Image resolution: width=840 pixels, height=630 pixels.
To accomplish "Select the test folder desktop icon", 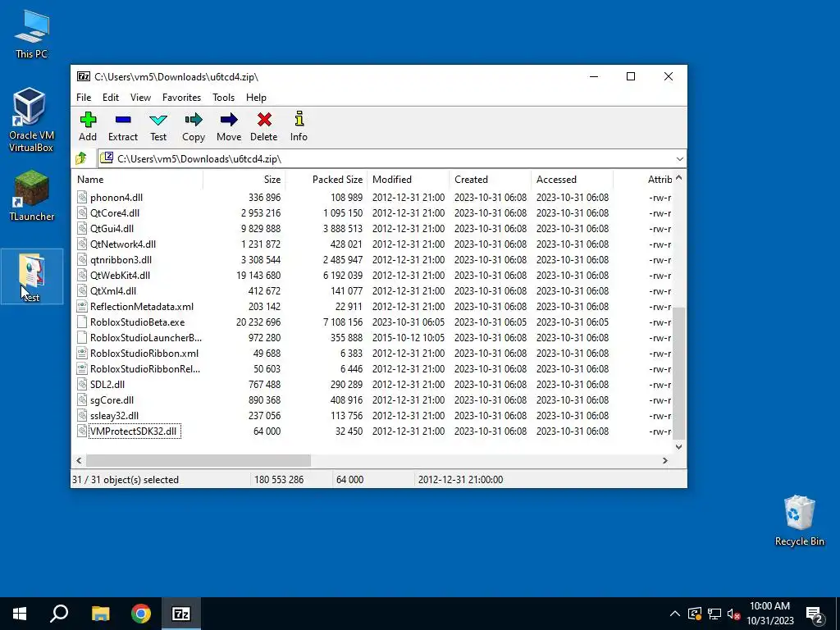I will pos(32,277).
